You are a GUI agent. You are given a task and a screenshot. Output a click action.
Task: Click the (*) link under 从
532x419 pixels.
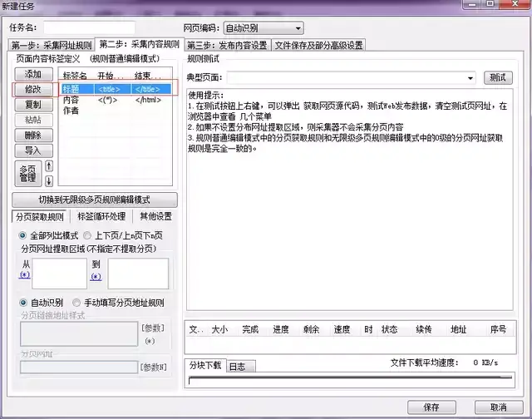pos(24,274)
